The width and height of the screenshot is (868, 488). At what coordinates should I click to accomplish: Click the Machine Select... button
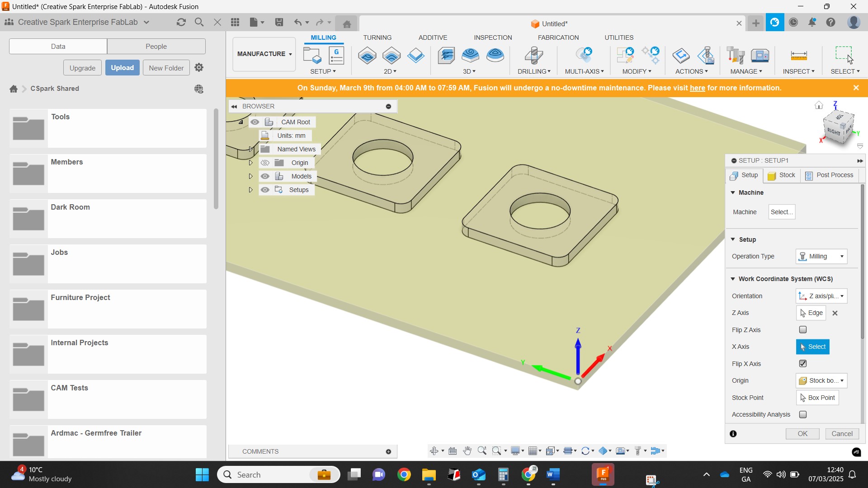pyautogui.click(x=782, y=212)
